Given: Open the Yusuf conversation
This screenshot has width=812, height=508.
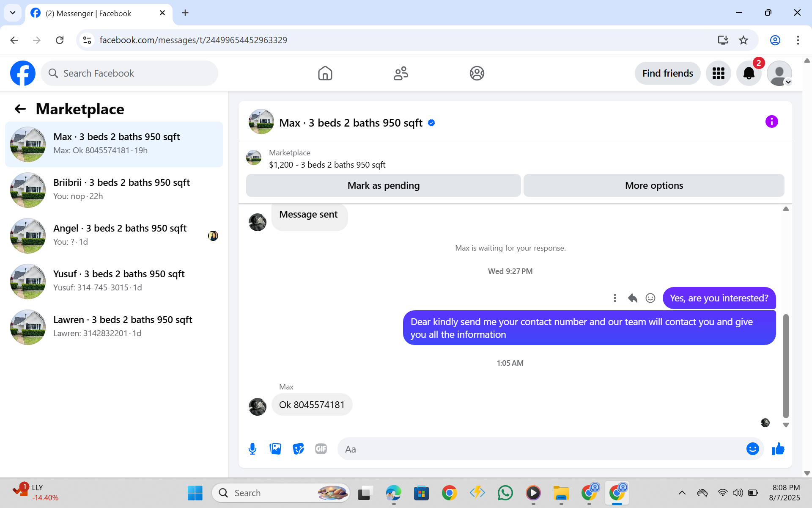Looking at the screenshot, I should point(114,282).
